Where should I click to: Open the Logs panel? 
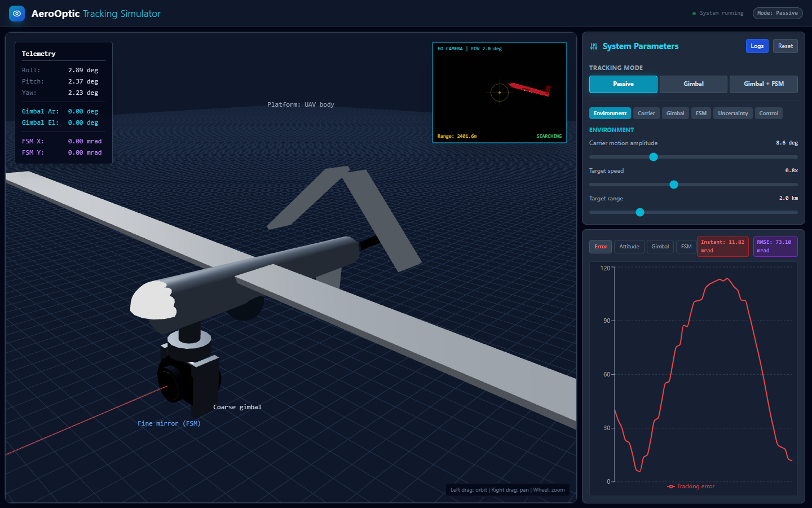coord(757,46)
